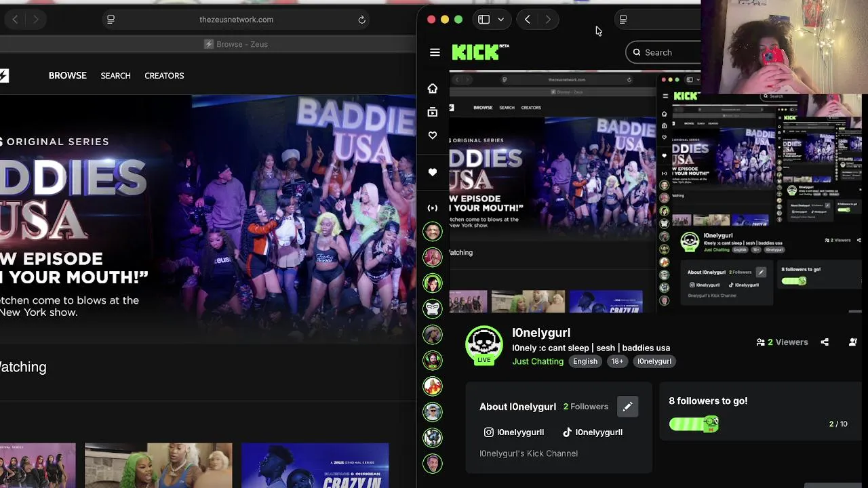Edit the About l0nelygurl panel
Image resolution: width=868 pixels, height=488 pixels.
point(627,407)
